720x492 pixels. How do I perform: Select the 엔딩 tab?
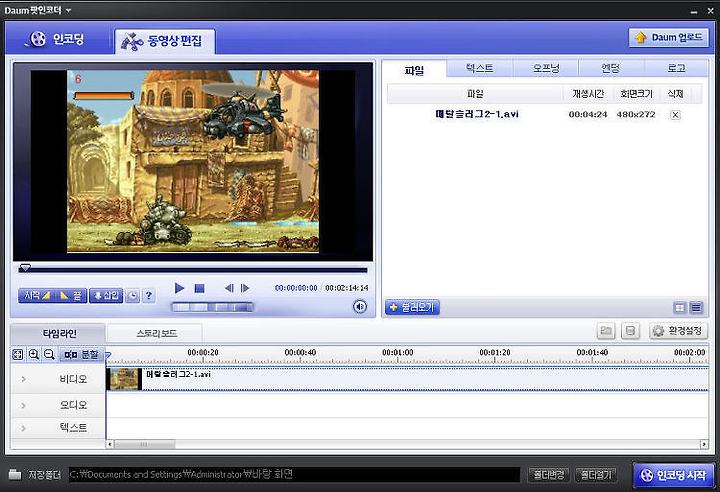pos(611,68)
